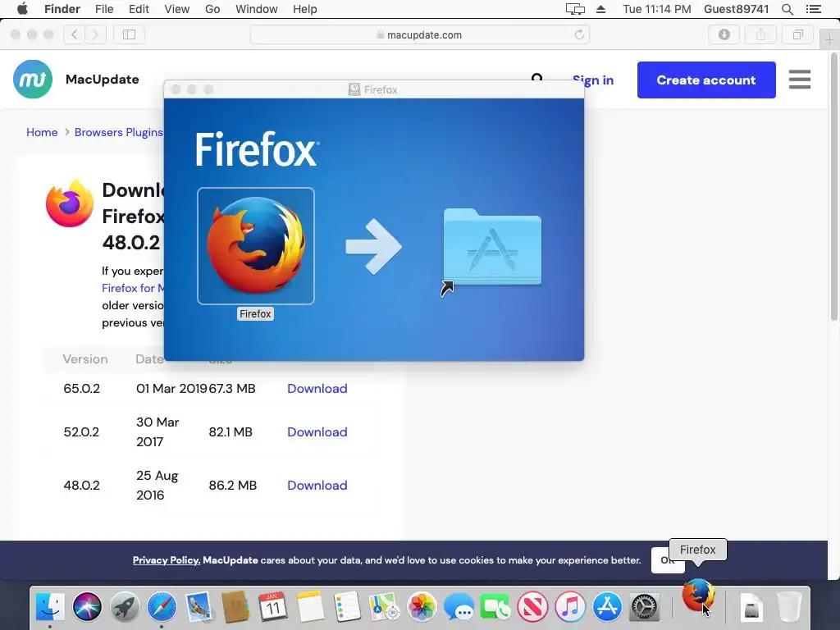Open Safari compass icon in Dock
This screenshot has height=630, width=840.
coord(162,607)
